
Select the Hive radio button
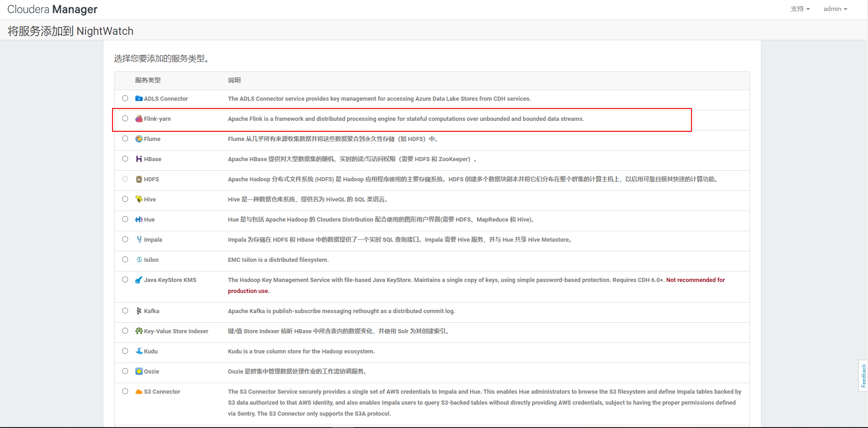click(x=125, y=199)
